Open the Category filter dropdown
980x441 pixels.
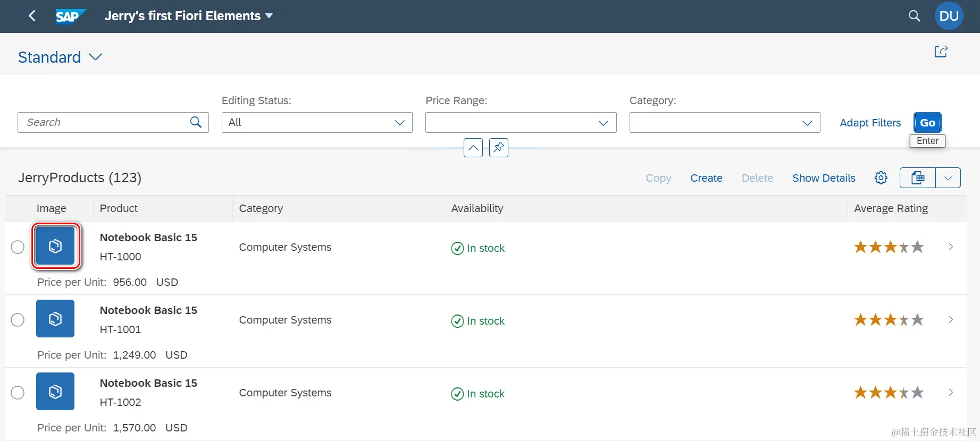807,123
